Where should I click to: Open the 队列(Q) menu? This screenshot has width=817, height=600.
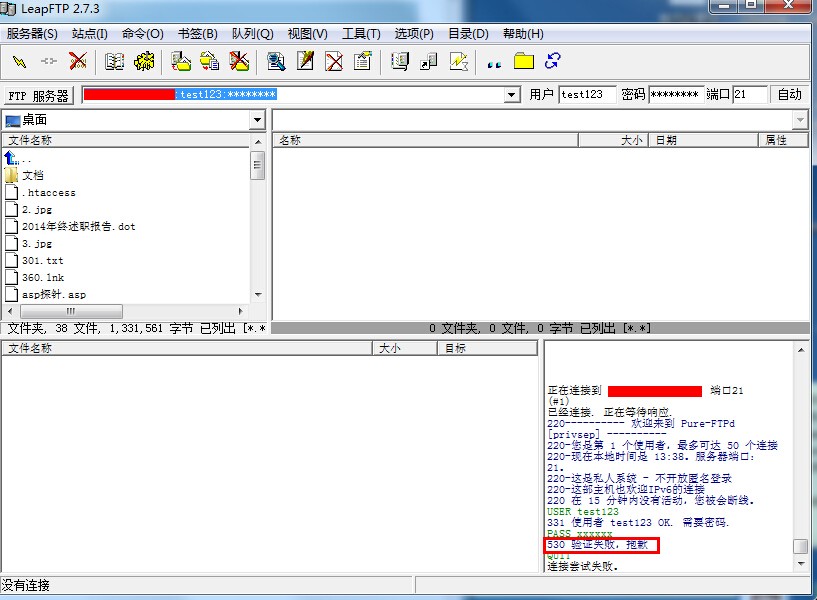point(253,34)
